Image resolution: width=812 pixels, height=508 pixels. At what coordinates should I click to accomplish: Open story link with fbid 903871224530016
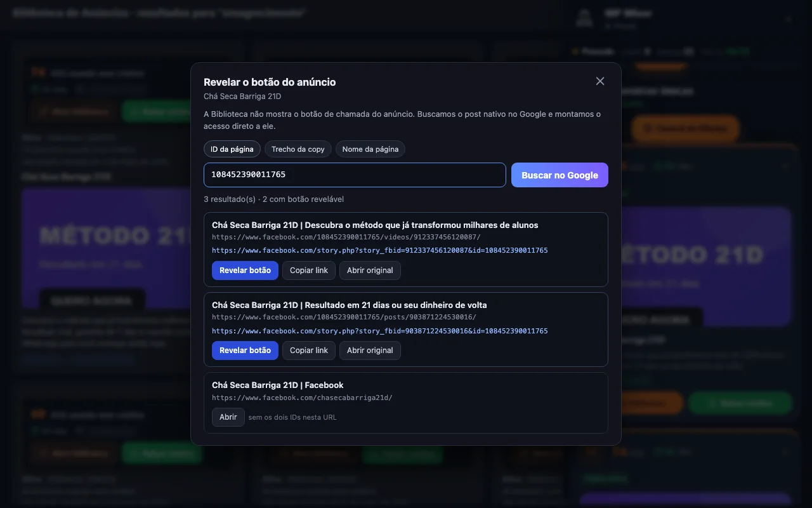[379, 331]
